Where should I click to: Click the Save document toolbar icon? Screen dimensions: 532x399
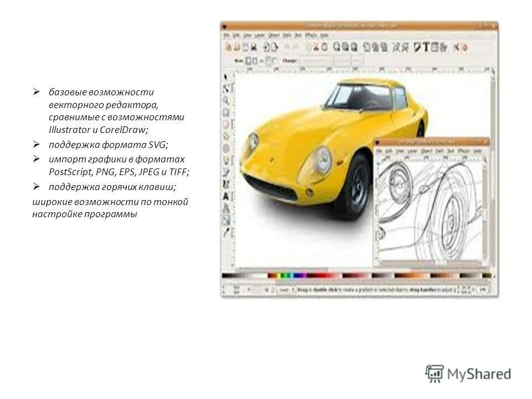point(245,47)
